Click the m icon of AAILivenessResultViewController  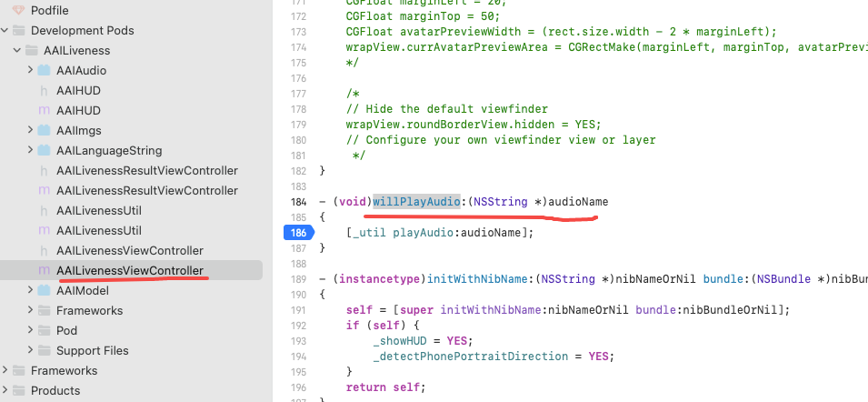[x=45, y=190]
